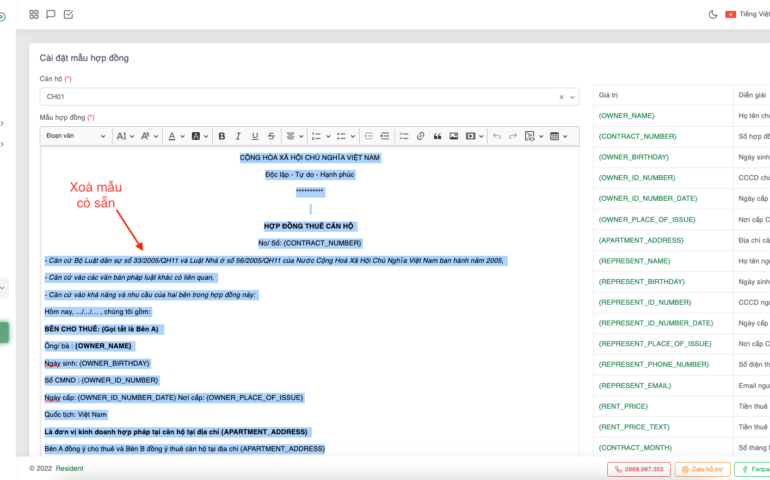This screenshot has width=770, height=480.
Task: Underline the selected text
Action: click(256, 136)
